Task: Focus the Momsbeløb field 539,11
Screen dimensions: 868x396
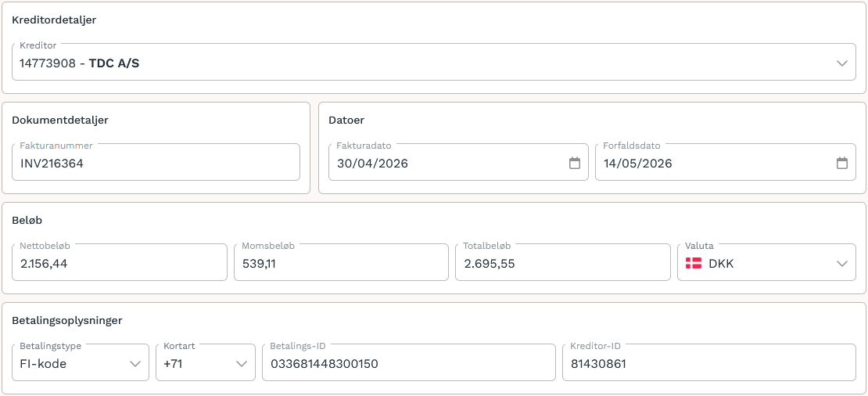Action: pos(342,262)
